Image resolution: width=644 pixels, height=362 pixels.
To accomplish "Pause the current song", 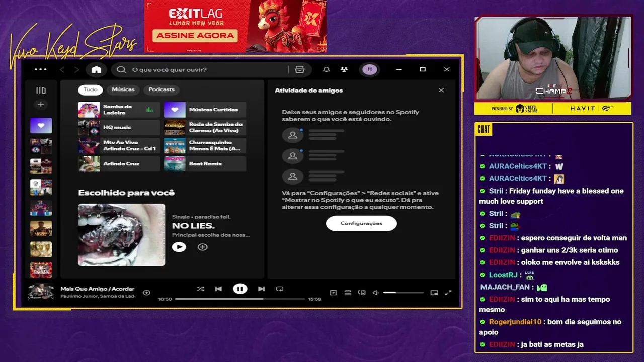I will click(x=240, y=289).
